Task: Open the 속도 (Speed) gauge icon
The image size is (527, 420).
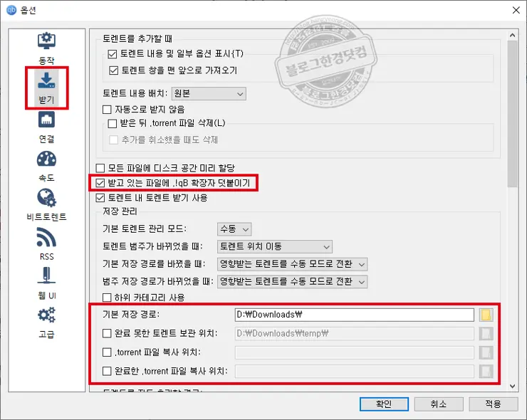Action: [x=46, y=159]
